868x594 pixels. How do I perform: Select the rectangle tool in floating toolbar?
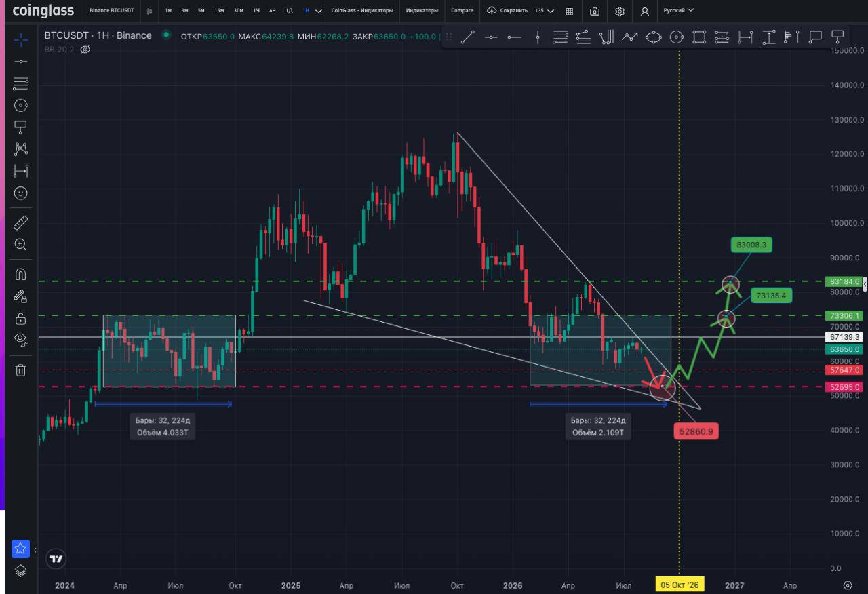tap(699, 38)
